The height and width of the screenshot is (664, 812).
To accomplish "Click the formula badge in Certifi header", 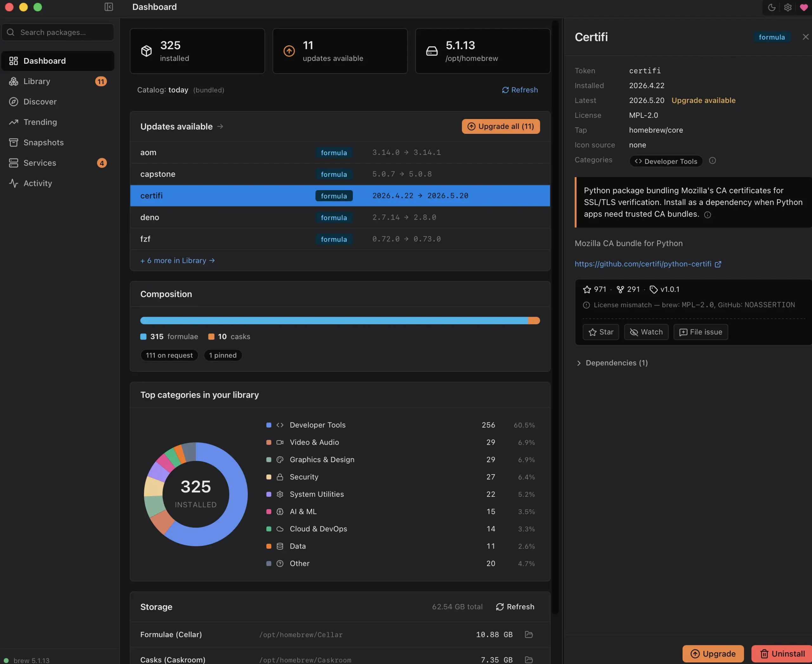I will pos(771,37).
